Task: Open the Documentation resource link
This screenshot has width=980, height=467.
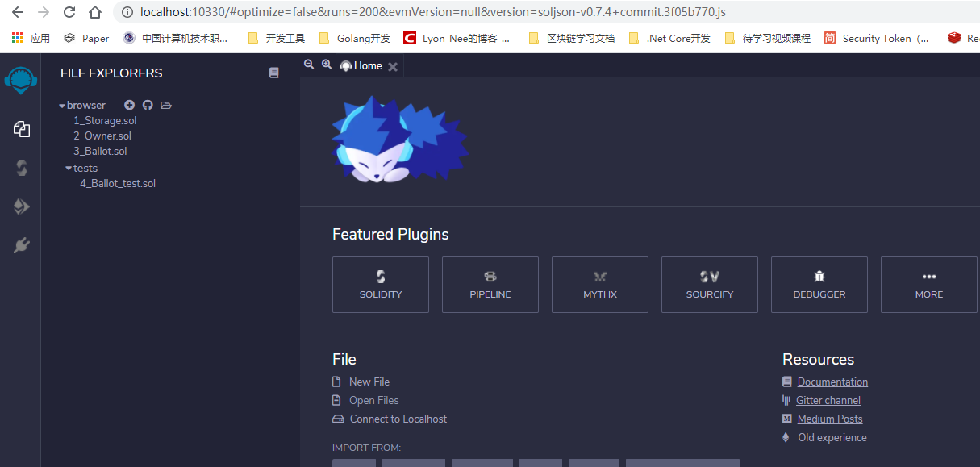Action: pos(832,382)
